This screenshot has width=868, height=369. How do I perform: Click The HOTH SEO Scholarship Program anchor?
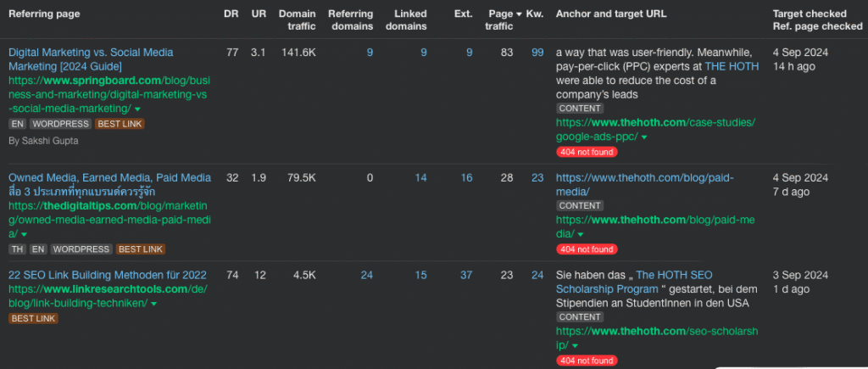674,275
